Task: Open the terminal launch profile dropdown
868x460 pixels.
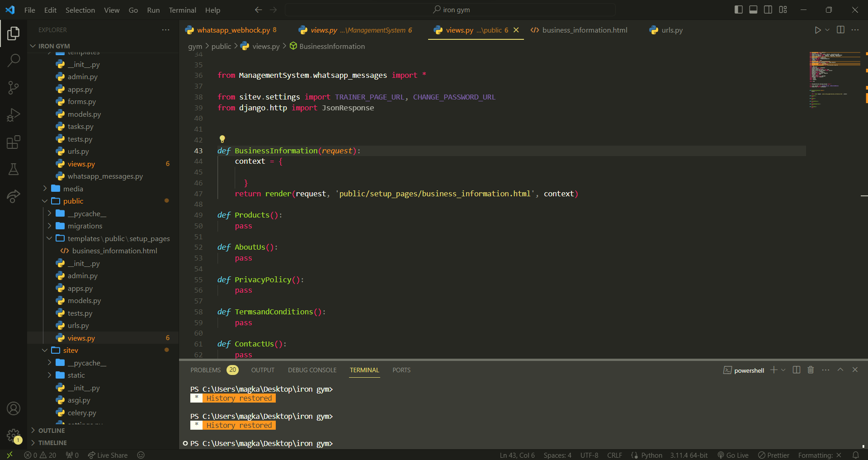Action: [x=783, y=370]
